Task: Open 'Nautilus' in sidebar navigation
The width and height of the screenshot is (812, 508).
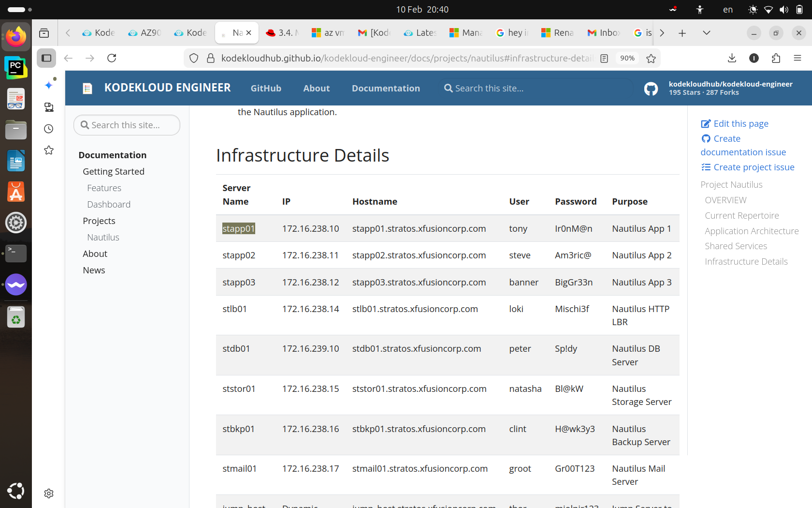Action: [x=103, y=238]
